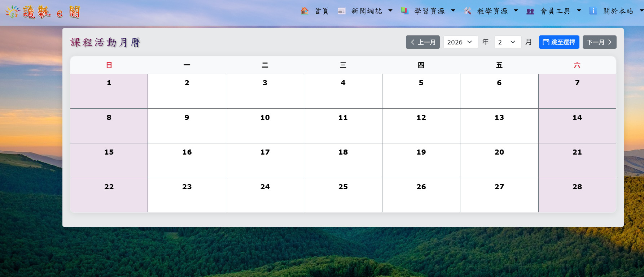Viewport: 644px width, 277px height.
Task: Click the info icon beside 關於本站
Action: pos(593,11)
